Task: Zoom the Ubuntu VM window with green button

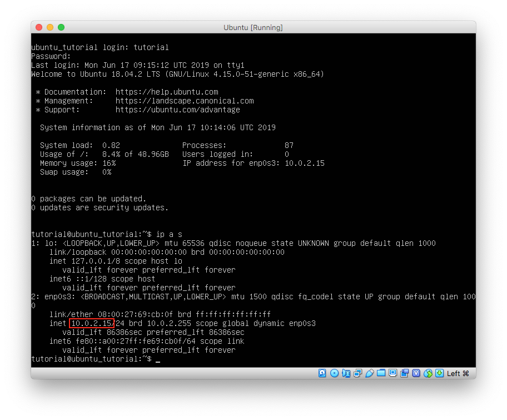Action: pos(61,27)
